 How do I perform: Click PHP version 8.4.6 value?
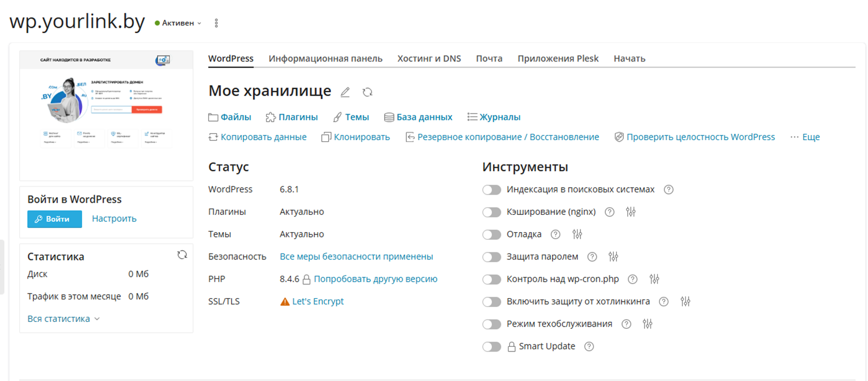(289, 279)
